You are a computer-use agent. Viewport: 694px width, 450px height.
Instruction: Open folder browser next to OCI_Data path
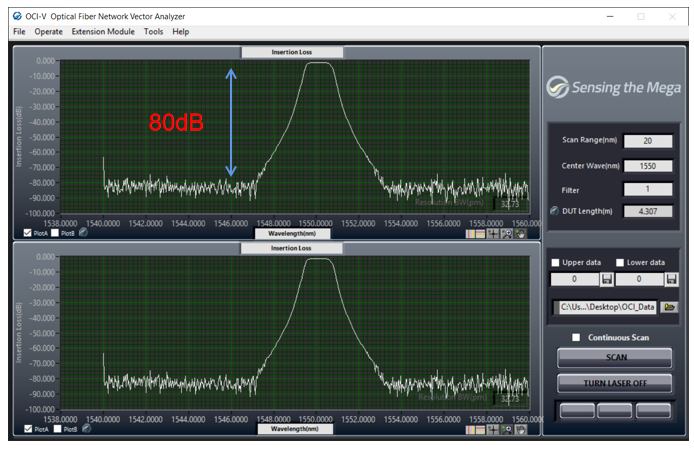click(x=669, y=307)
